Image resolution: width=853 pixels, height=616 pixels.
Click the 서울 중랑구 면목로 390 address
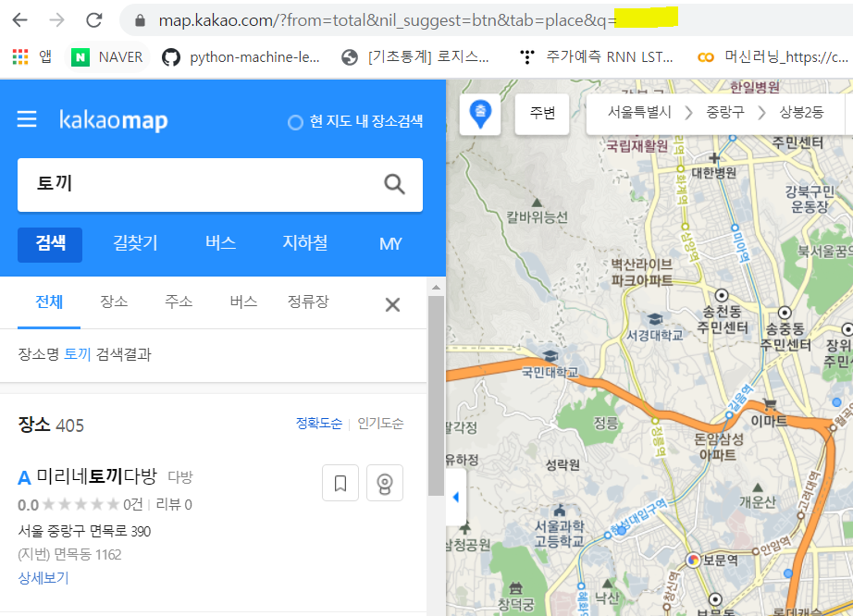click(x=84, y=531)
